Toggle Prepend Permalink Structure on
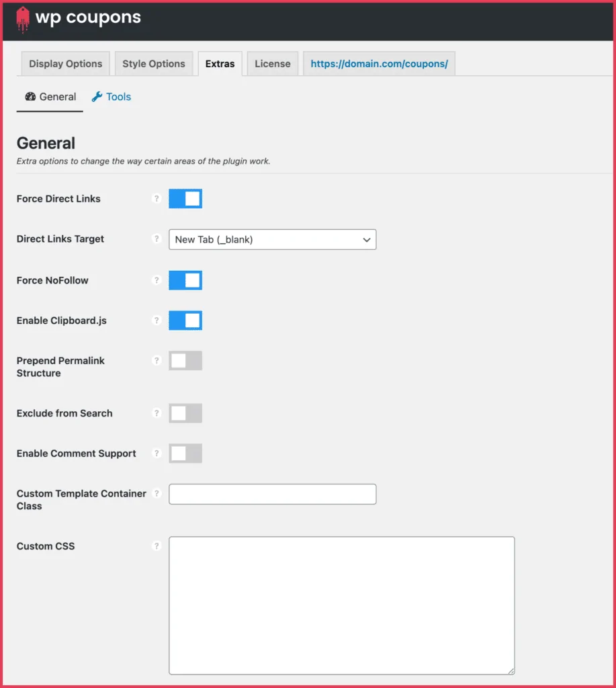The image size is (616, 688). [185, 361]
